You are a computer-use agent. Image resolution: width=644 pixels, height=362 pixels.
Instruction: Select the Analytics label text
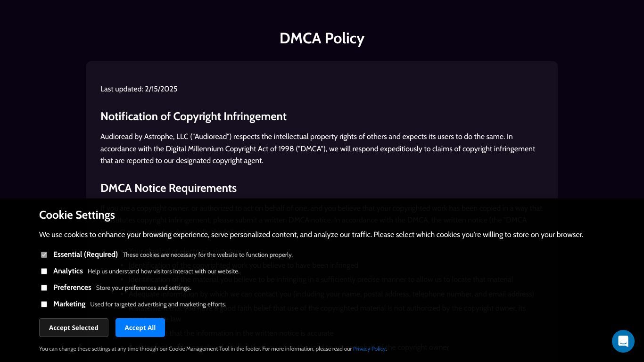(x=68, y=271)
